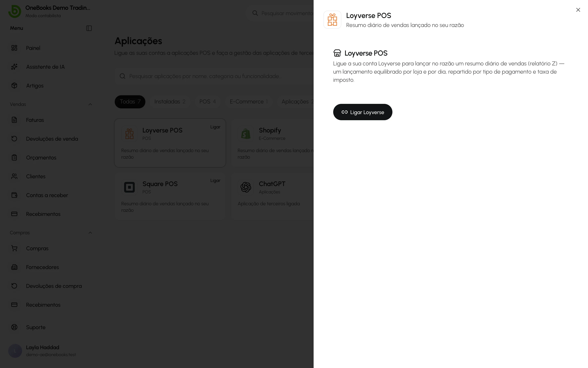Click the Loyverse POS card gift icon
Viewport: 588px width, 368px height.
click(x=129, y=134)
